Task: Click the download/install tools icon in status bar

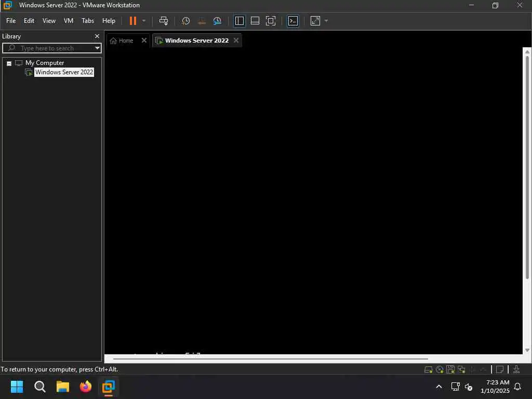Action: (516, 369)
